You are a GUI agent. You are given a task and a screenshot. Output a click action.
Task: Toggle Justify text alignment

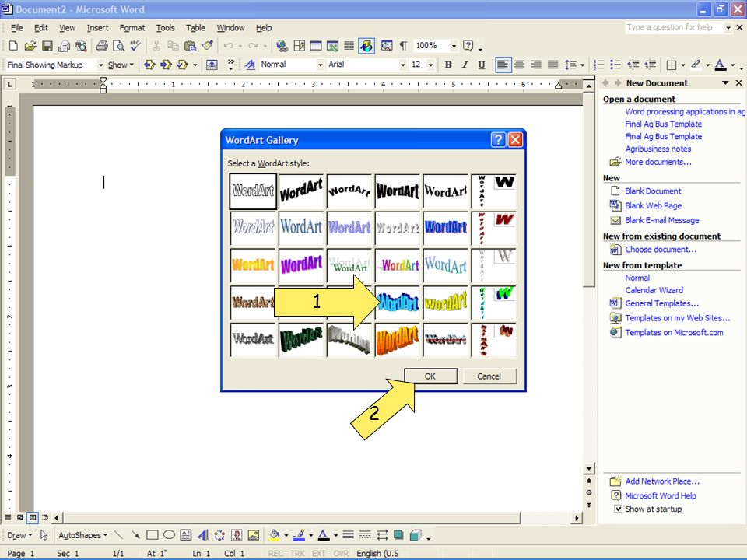552,65
